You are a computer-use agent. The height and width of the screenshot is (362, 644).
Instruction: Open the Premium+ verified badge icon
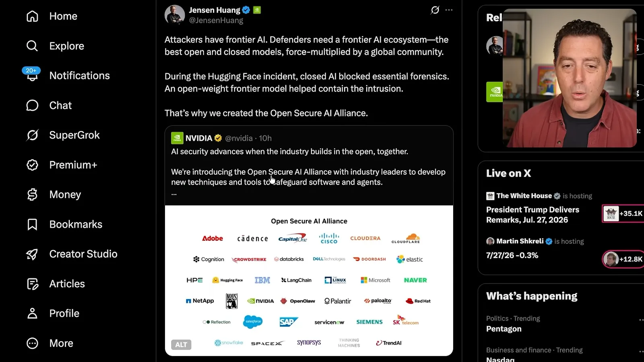[32, 165]
